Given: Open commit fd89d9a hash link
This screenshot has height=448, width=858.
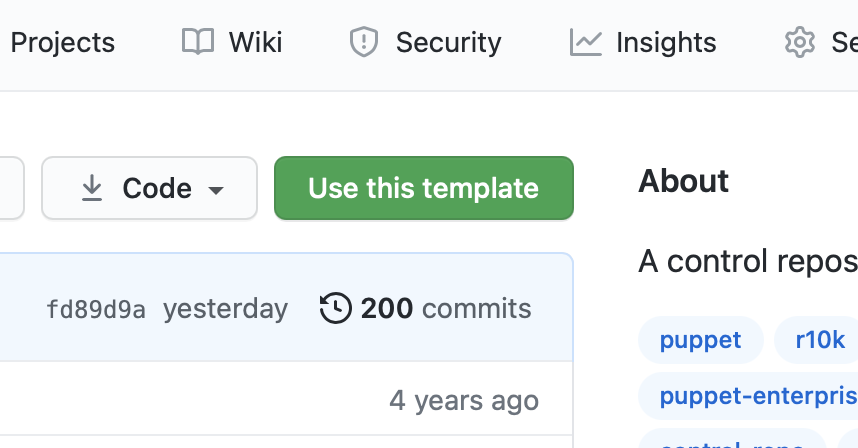Looking at the screenshot, I should (96, 309).
